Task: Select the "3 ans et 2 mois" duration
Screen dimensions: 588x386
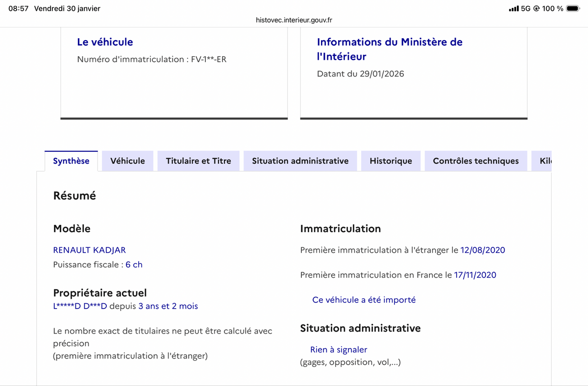Action: click(168, 306)
